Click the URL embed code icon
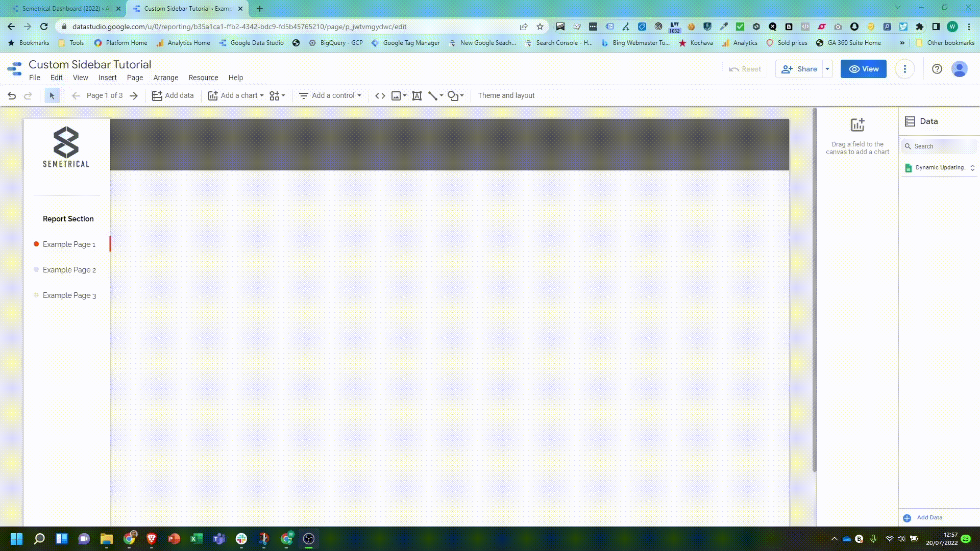Viewport: 980px width, 551px height. 380,96
